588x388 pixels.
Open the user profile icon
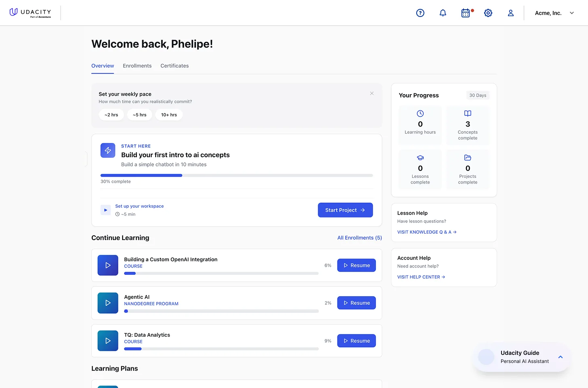pos(511,13)
